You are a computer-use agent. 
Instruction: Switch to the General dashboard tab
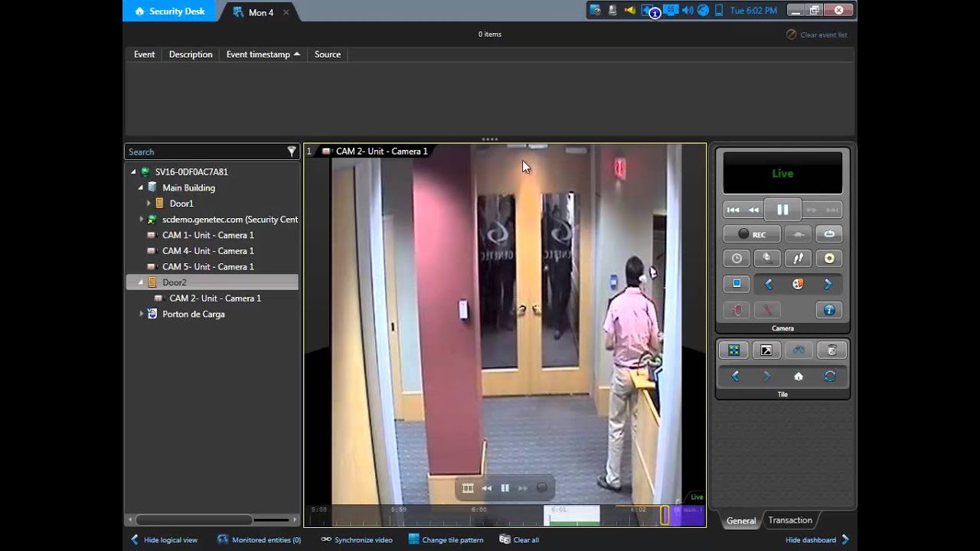(x=741, y=520)
